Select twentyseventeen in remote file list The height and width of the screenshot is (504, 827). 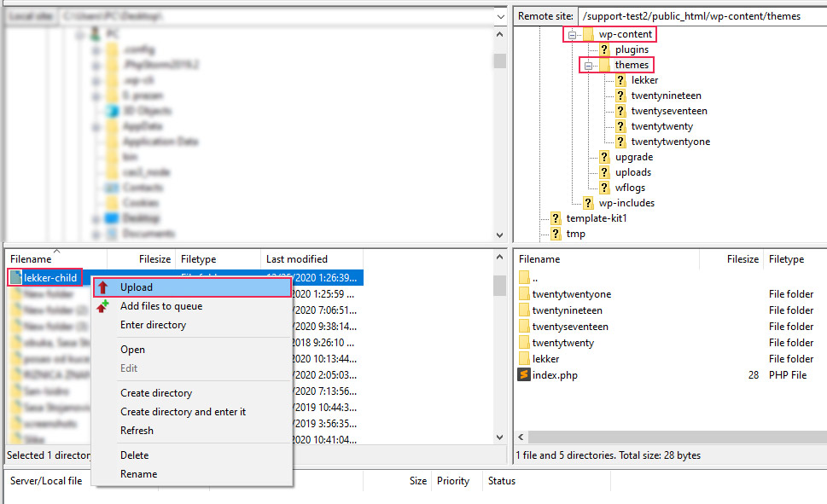pyautogui.click(x=570, y=327)
